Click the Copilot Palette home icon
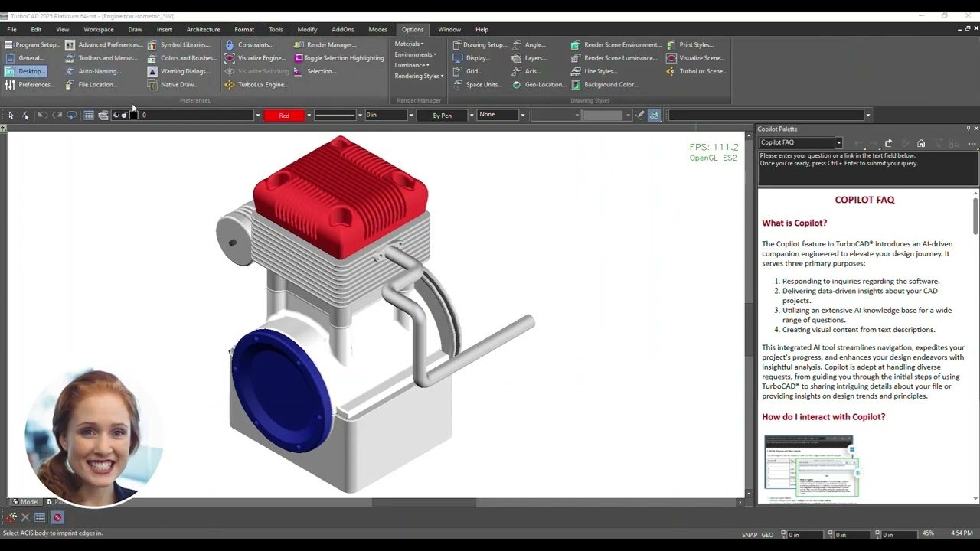 921,143
